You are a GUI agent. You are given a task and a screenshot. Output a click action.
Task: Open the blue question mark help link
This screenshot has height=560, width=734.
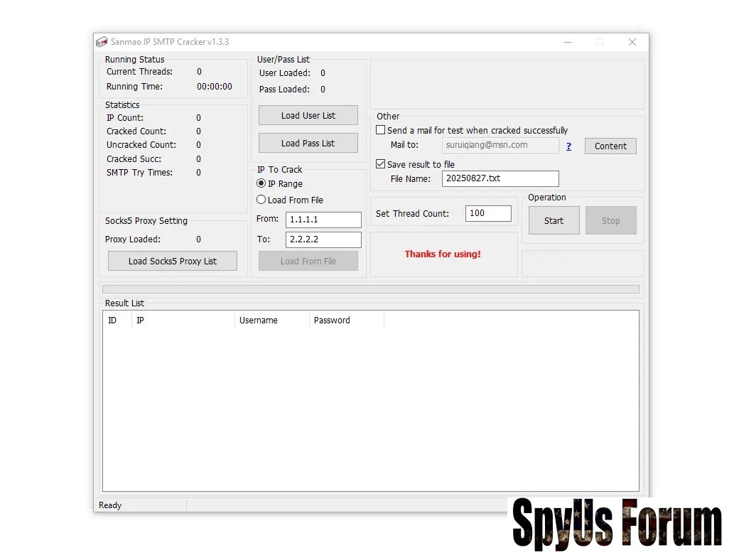568,146
